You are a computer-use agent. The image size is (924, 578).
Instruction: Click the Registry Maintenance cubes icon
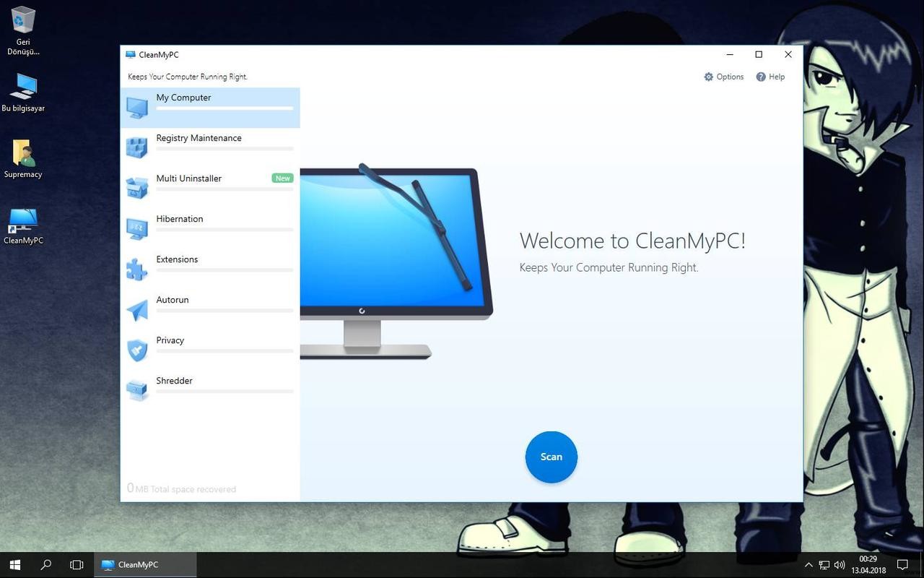click(x=137, y=148)
